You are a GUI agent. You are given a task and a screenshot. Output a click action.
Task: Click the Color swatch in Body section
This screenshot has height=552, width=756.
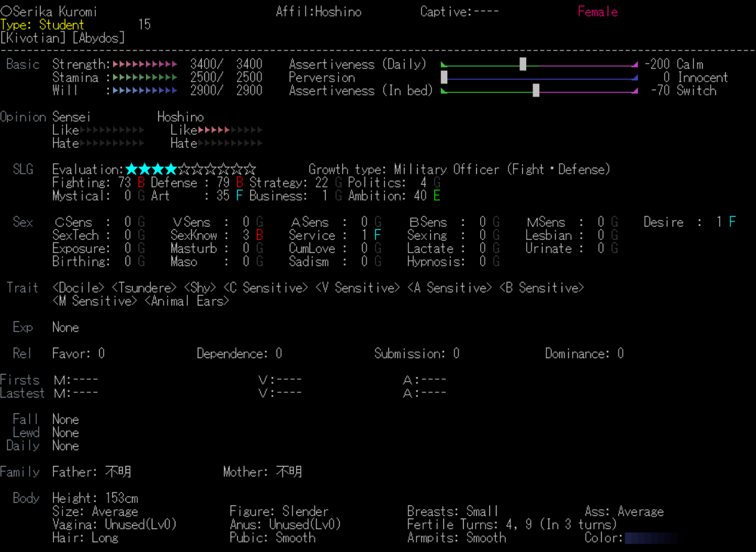(652, 538)
